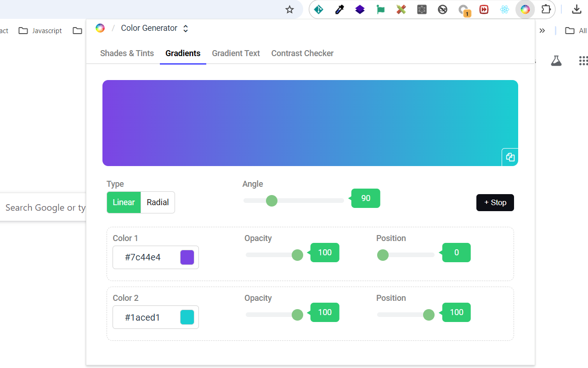
Task: Copy the gradient CSS using the copy icon
Action: (x=510, y=157)
